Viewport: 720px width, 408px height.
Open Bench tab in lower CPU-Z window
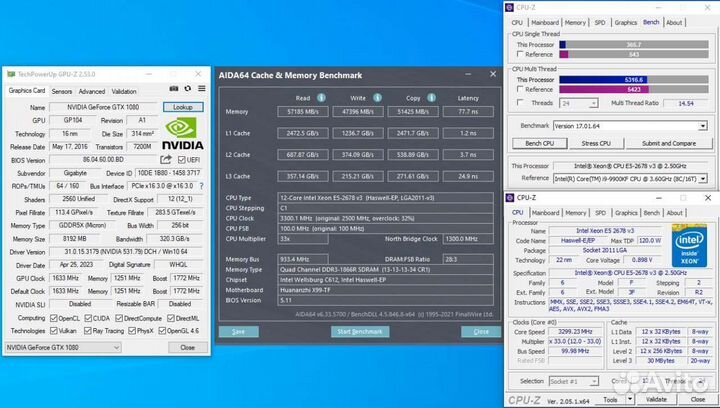coord(651,213)
